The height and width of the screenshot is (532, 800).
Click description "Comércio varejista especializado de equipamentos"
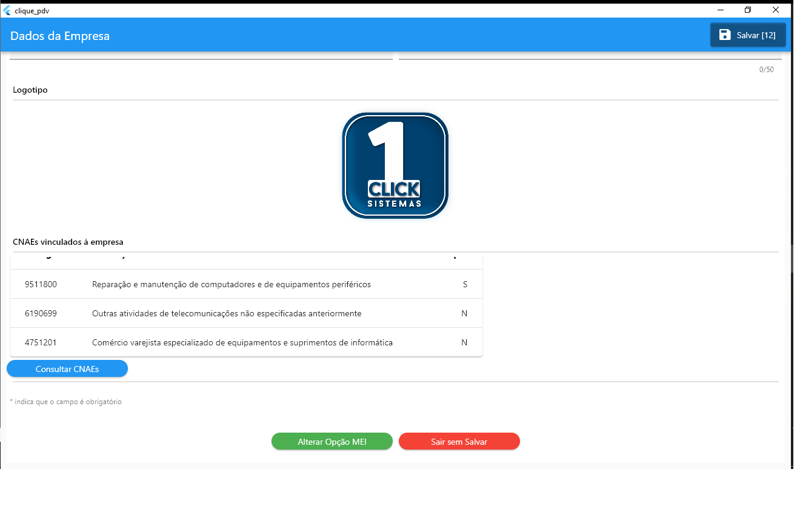pos(242,342)
